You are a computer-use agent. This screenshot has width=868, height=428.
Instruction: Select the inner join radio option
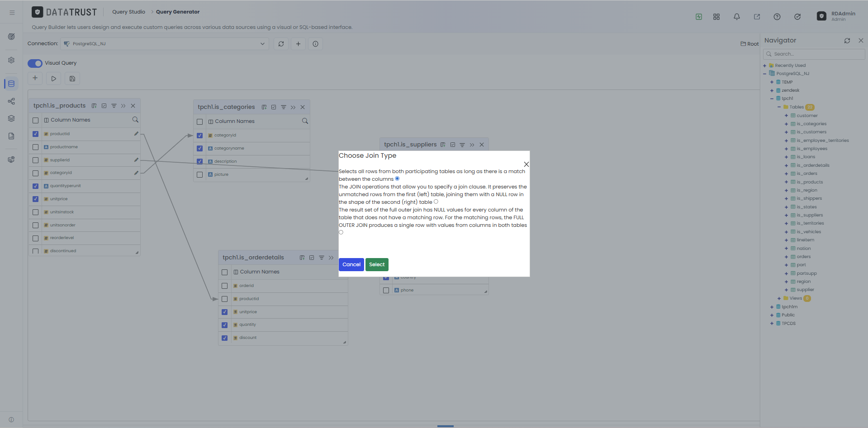tap(397, 179)
